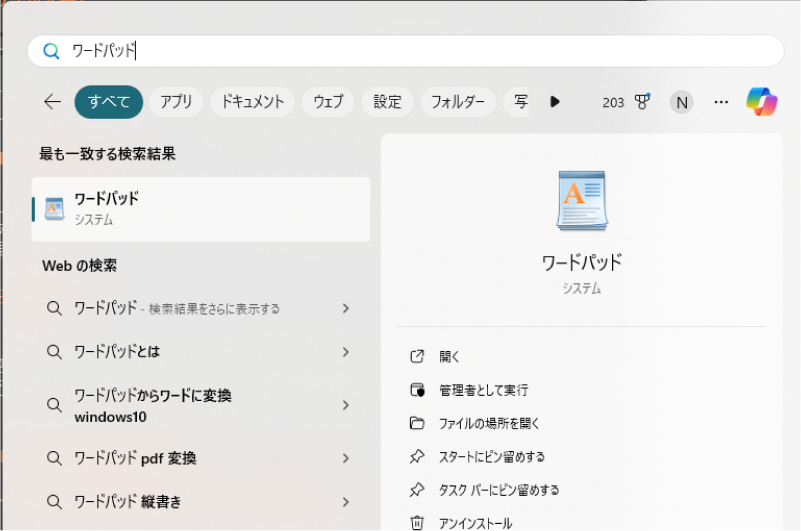Screen dimensions: 801x531
Task: Open the three-dot more options menu
Action: (x=721, y=102)
